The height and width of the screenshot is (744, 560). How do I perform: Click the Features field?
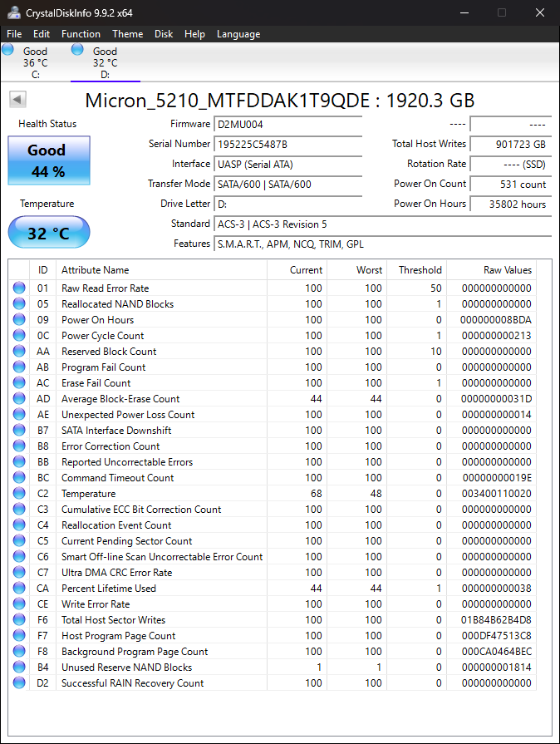(383, 244)
